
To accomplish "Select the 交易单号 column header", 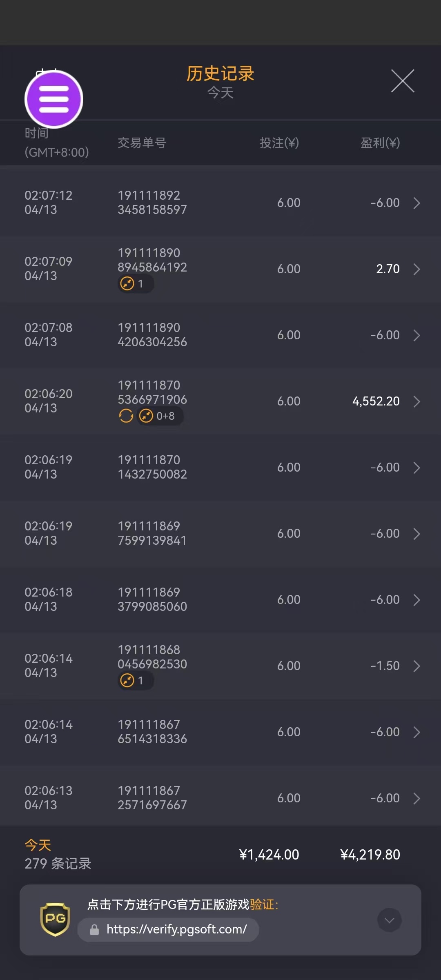I will pos(142,143).
